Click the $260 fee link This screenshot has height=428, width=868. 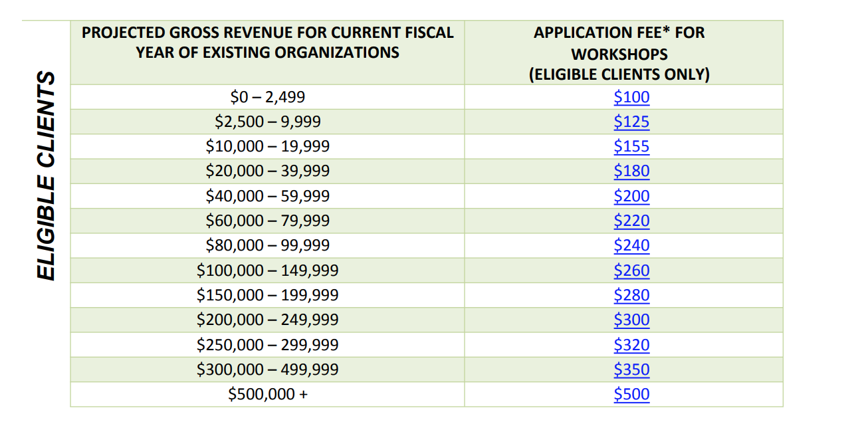(x=631, y=270)
